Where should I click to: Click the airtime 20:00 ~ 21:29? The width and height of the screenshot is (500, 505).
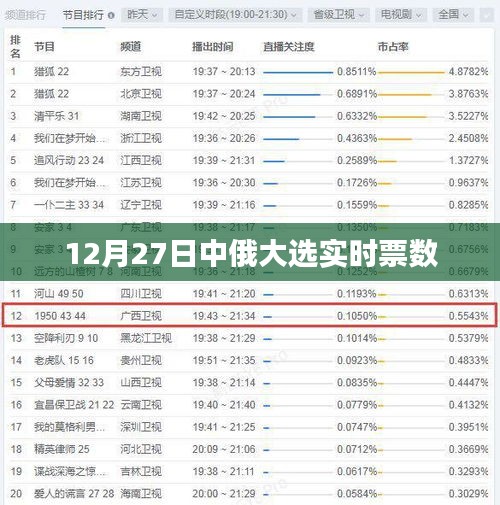tap(224, 494)
